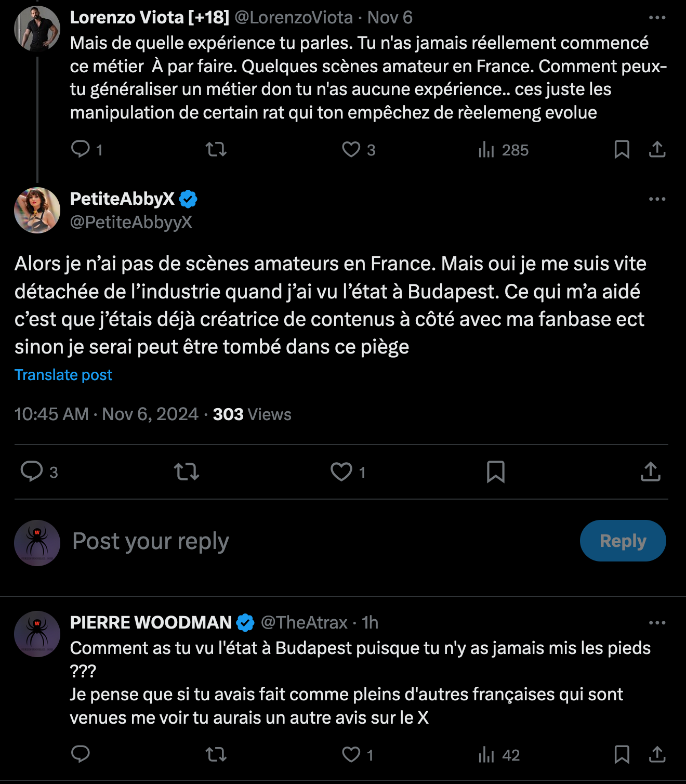The image size is (686, 784).
Task: Share Lorenzo Viota's post
Action: 657,150
